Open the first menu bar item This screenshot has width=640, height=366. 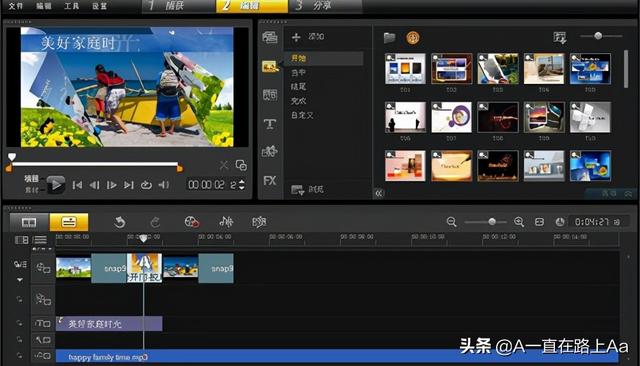point(16,6)
